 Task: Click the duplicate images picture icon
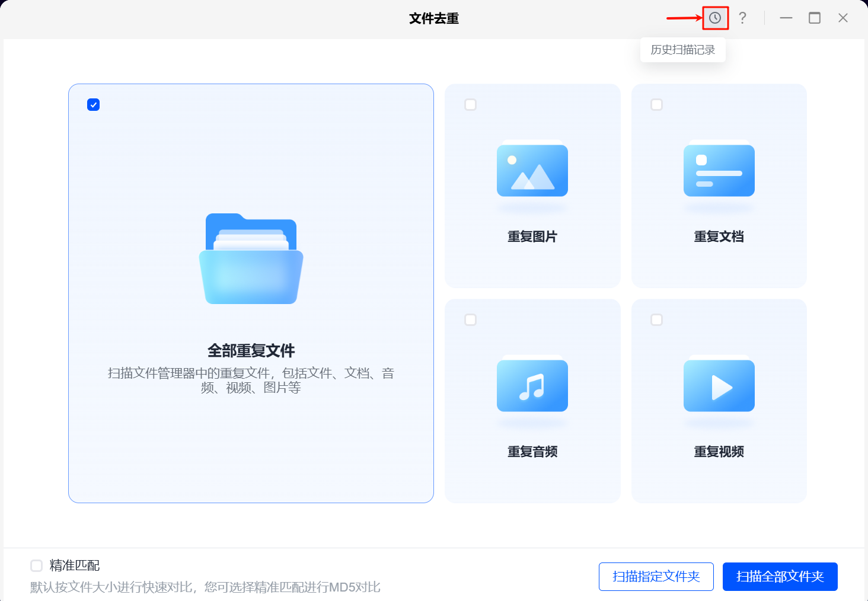[x=532, y=170]
